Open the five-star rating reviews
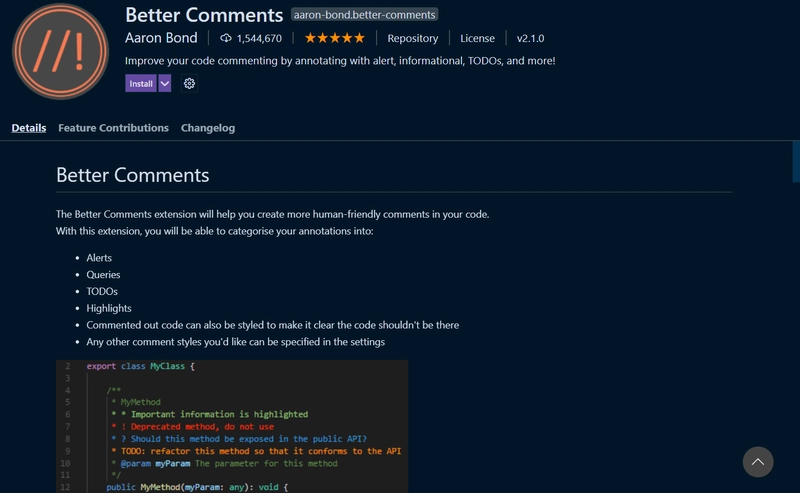The image size is (800, 493). point(335,38)
